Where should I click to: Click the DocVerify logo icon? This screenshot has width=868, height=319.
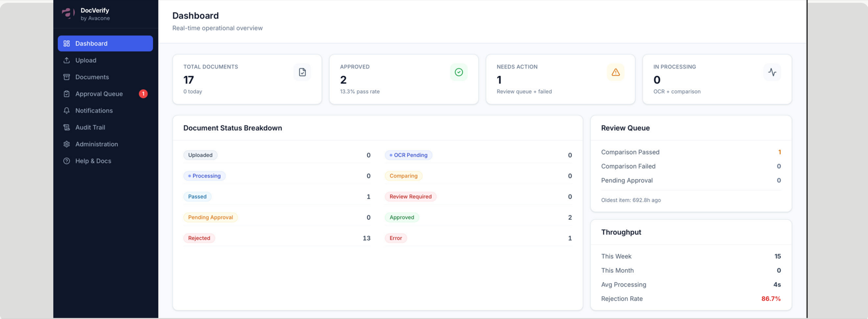(68, 13)
